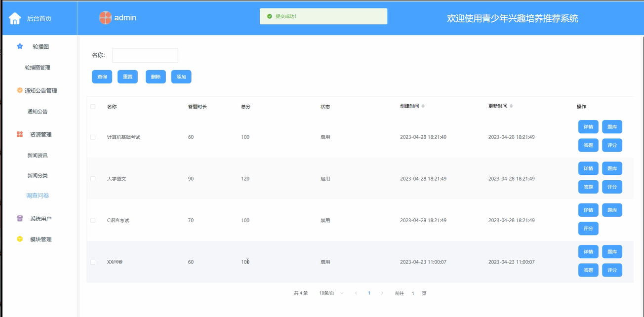
Task: Open 轮播图管理 in the sidebar
Action: 38,68
